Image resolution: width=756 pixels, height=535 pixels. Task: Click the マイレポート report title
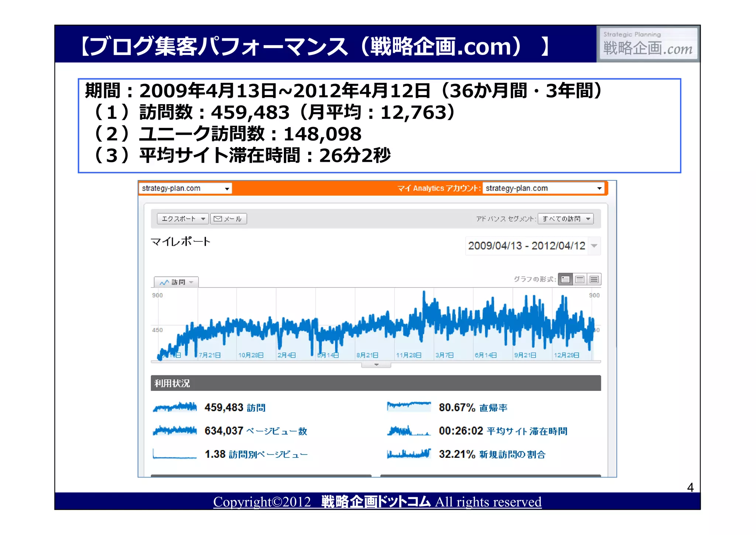tap(181, 242)
